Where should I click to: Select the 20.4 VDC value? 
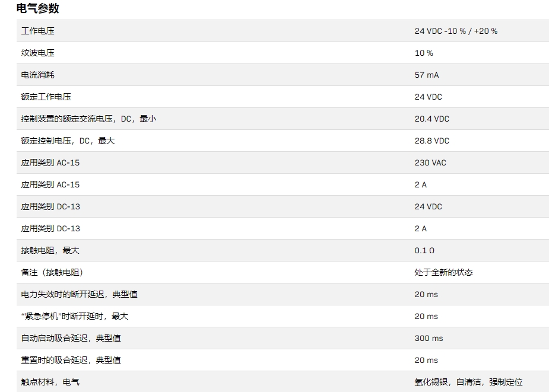pyautogui.click(x=431, y=119)
